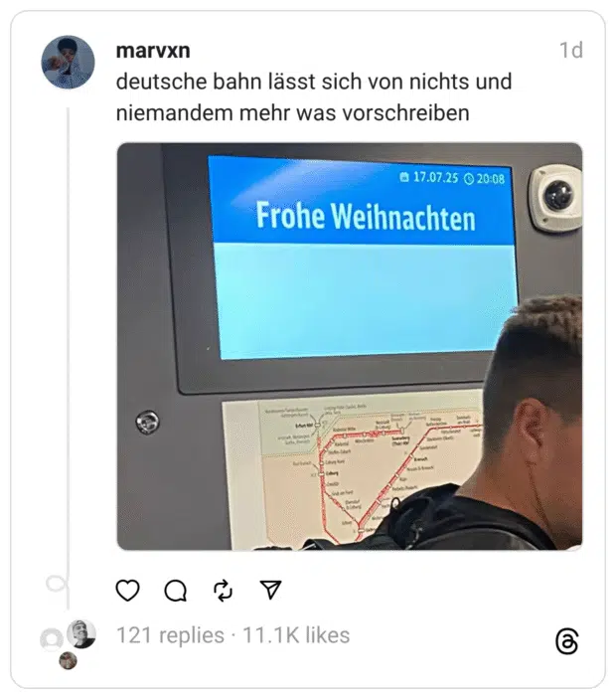
Task: Open the small replier avatar at bottom
Action: click(69, 660)
